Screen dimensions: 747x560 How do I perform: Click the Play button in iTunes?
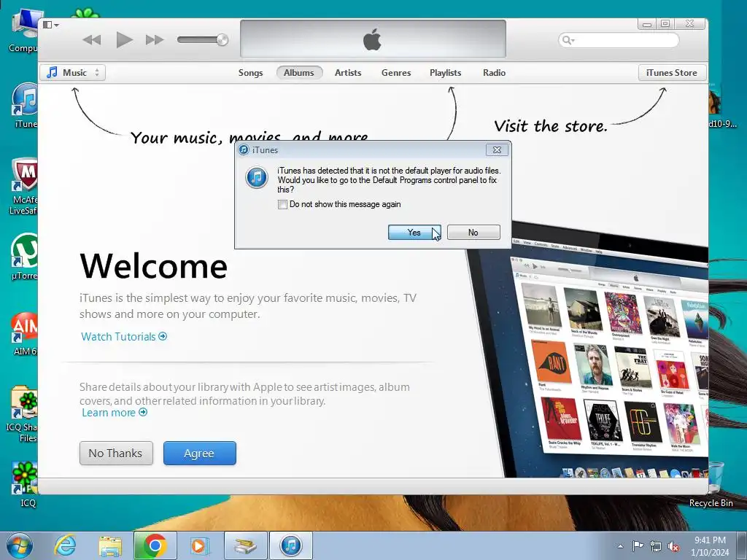[124, 39]
